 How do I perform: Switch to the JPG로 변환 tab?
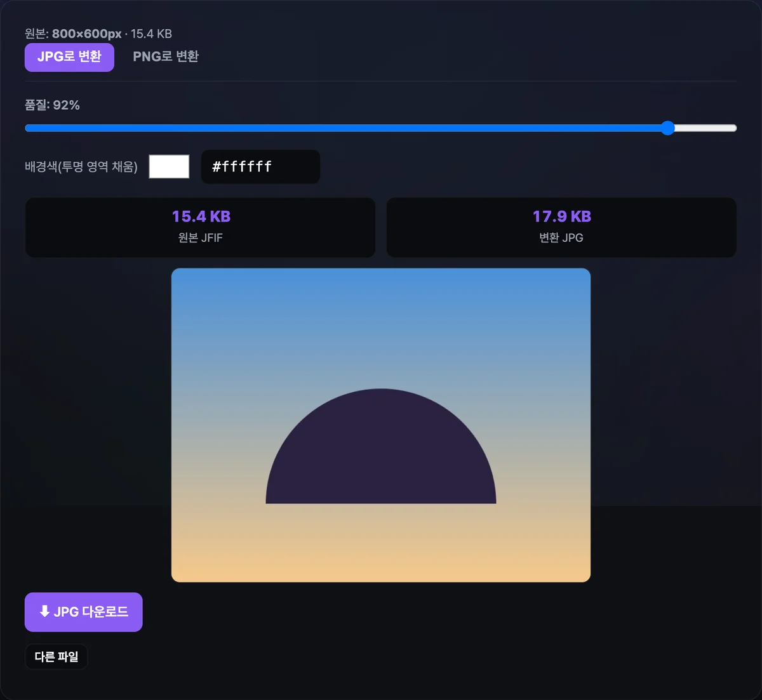(x=69, y=57)
